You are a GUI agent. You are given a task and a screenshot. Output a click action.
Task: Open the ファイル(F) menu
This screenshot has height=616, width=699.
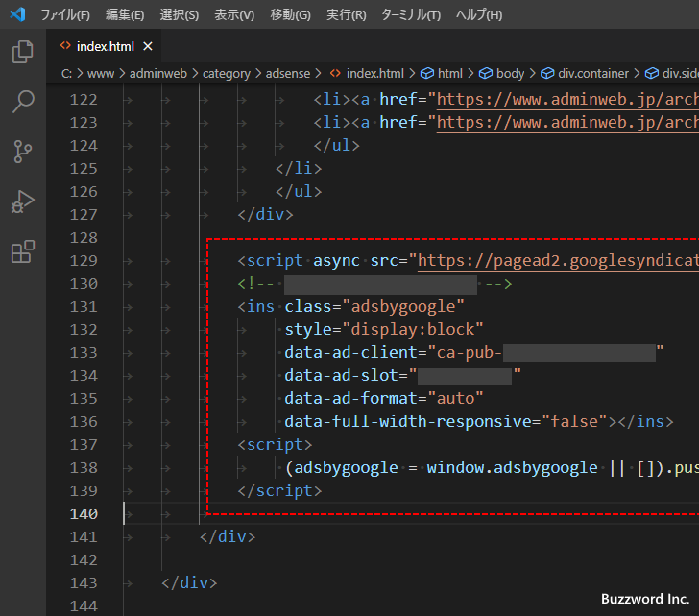(65, 14)
